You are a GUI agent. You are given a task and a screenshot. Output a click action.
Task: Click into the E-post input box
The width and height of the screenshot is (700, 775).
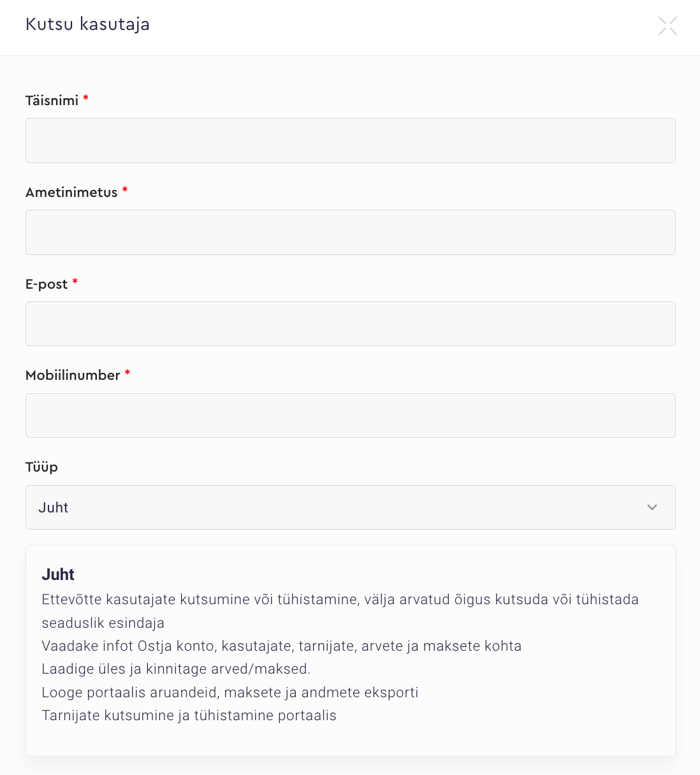350,324
